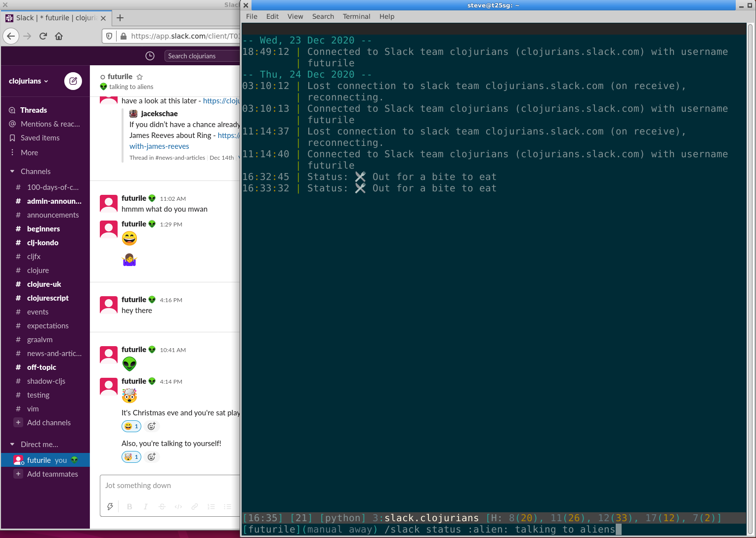756x538 pixels.
Task: Go to browser home page
Action: click(59, 36)
